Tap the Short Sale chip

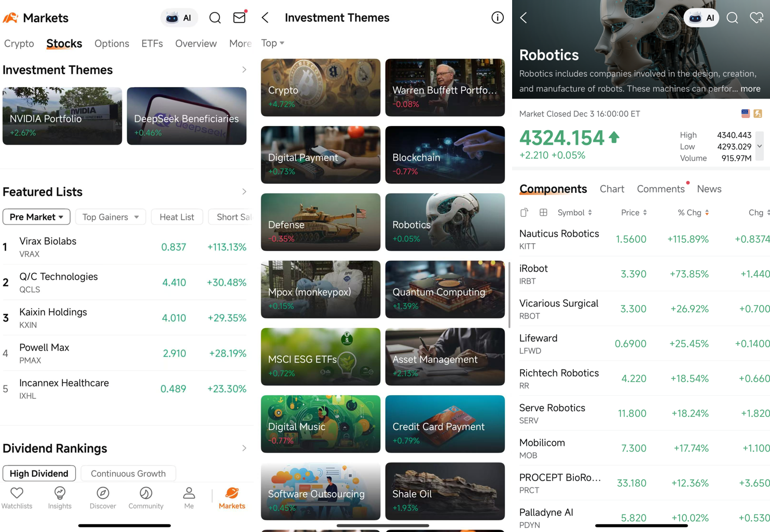[231, 217]
